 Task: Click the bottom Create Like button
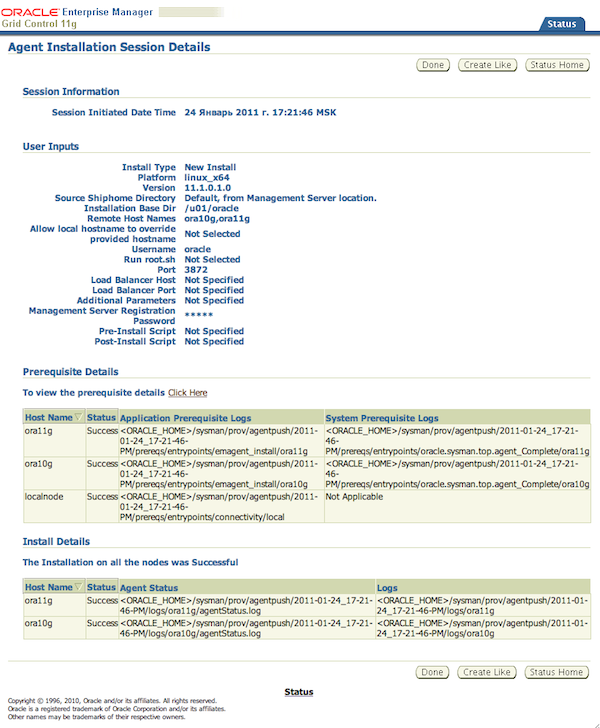(x=487, y=672)
